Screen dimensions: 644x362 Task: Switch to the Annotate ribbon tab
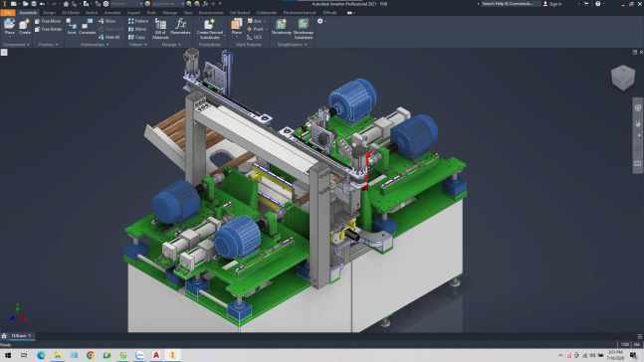tap(112, 13)
